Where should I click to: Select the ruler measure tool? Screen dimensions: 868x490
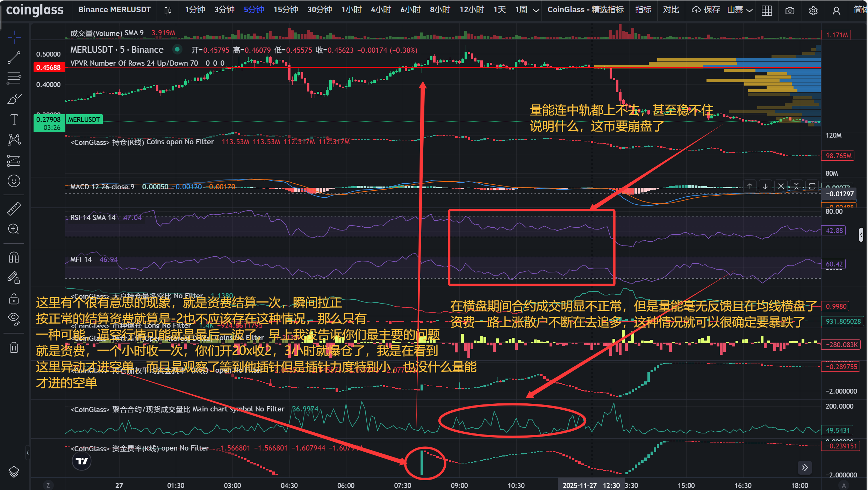tap(14, 209)
